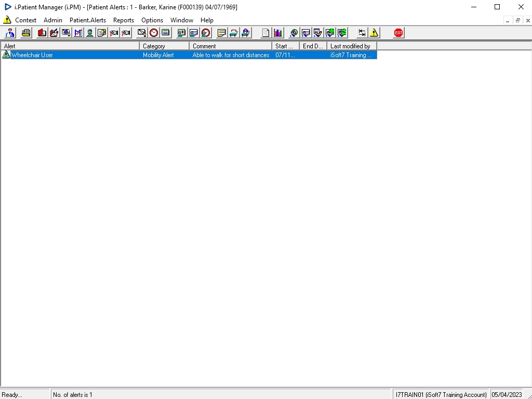Click the person with green globe icon
This screenshot has height=399, width=532.
(x=330, y=33)
